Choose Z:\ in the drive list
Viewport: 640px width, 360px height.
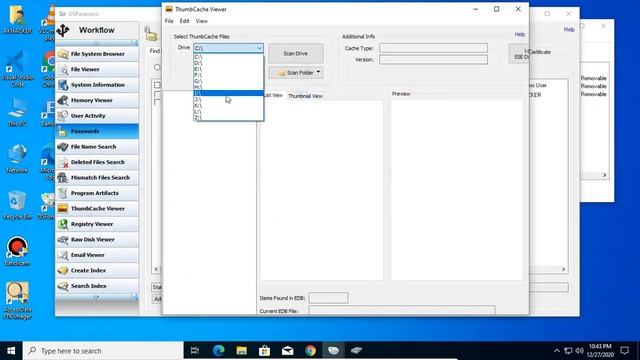[x=229, y=118]
